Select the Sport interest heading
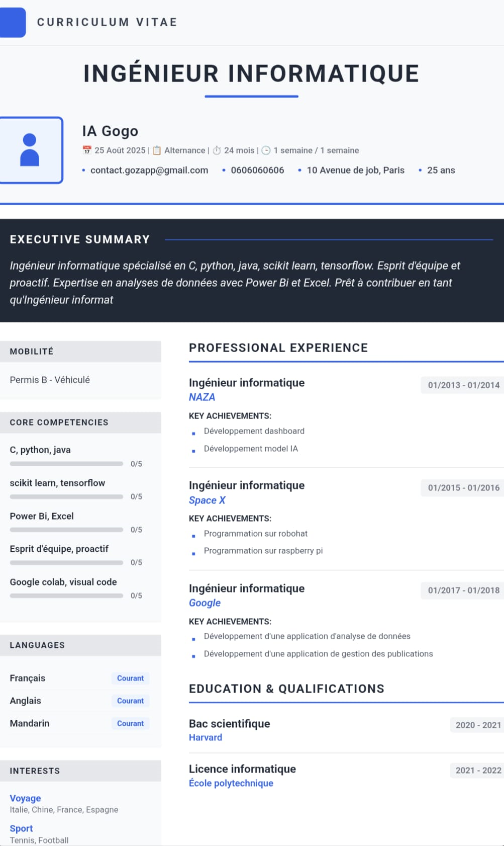504x846 pixels. pyautogui.click(x=21, y=828)
